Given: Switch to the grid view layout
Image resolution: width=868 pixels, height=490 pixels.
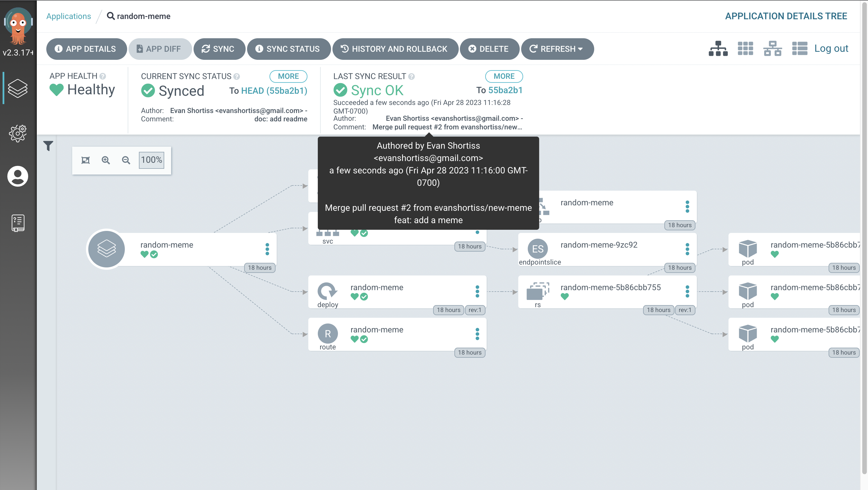Looking at the screenshot, I should (745, 48).
